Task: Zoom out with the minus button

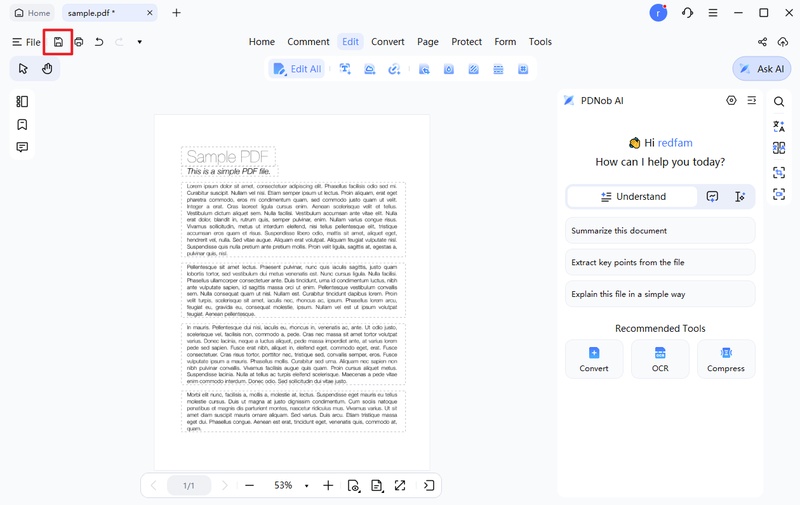Action: point(249,486)
